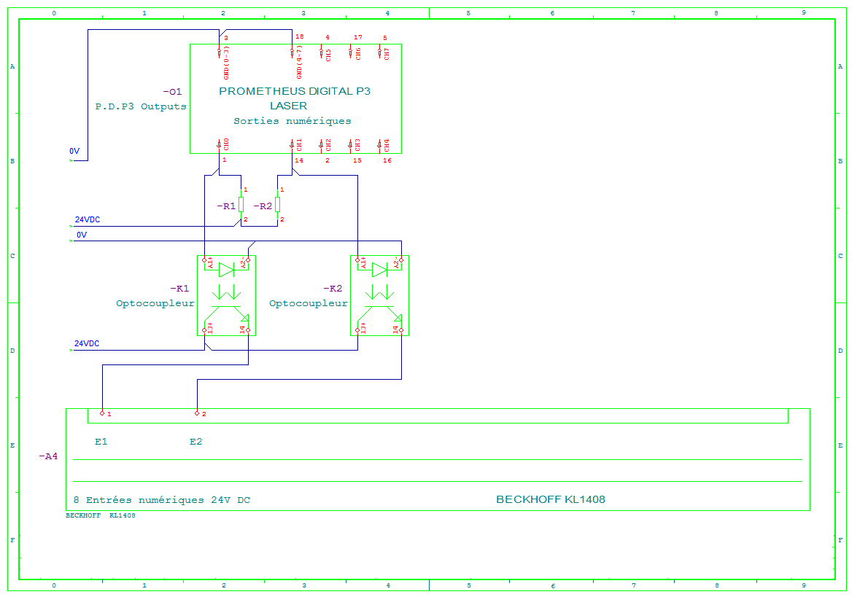
Task: Click the 0V label wired to O1 ground pins
Action: coord(74,151)
